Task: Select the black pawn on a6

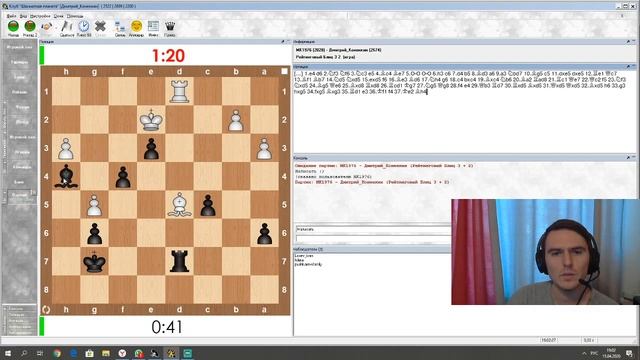Action: (x=264, y=233)
